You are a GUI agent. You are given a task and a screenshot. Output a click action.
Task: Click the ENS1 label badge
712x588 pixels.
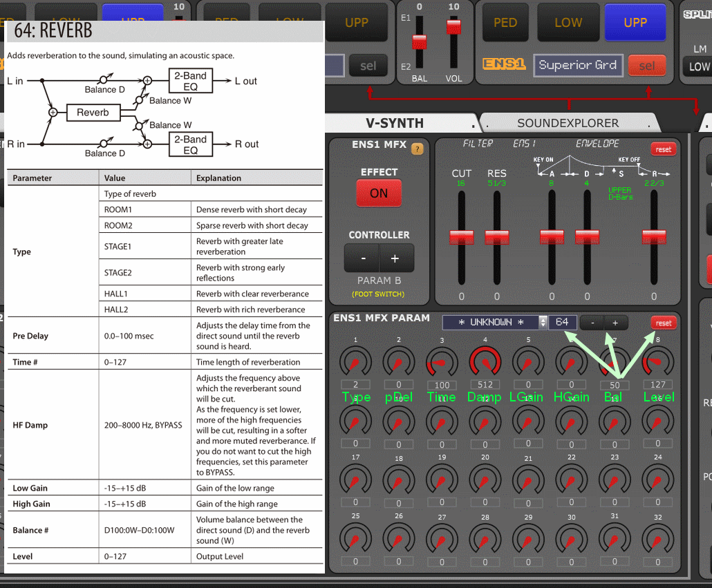click(504, 64)
